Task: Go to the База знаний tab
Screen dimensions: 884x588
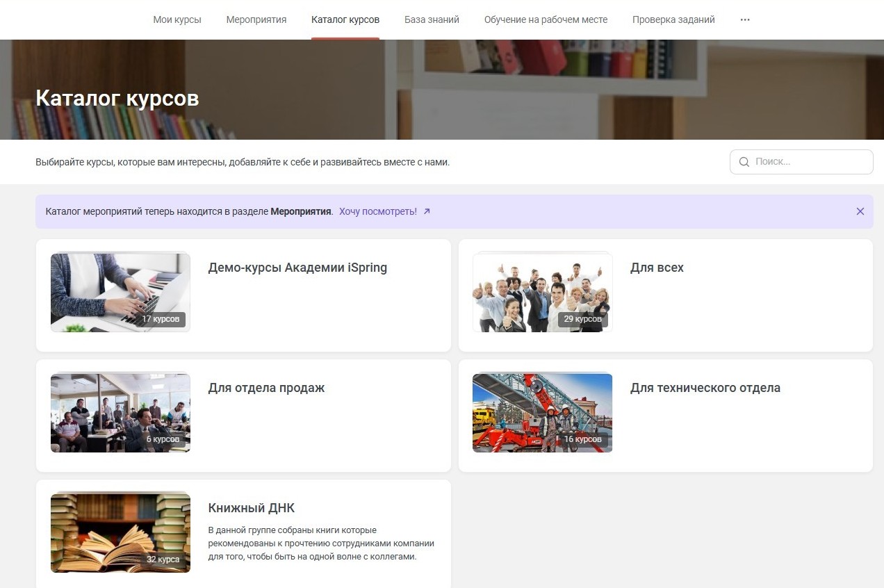Action: pyautogui.click(x=432, y=19)
